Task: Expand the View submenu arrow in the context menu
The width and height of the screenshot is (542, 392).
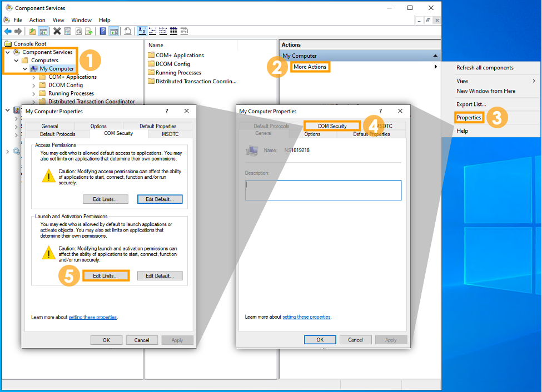Action: click(534, 81)
